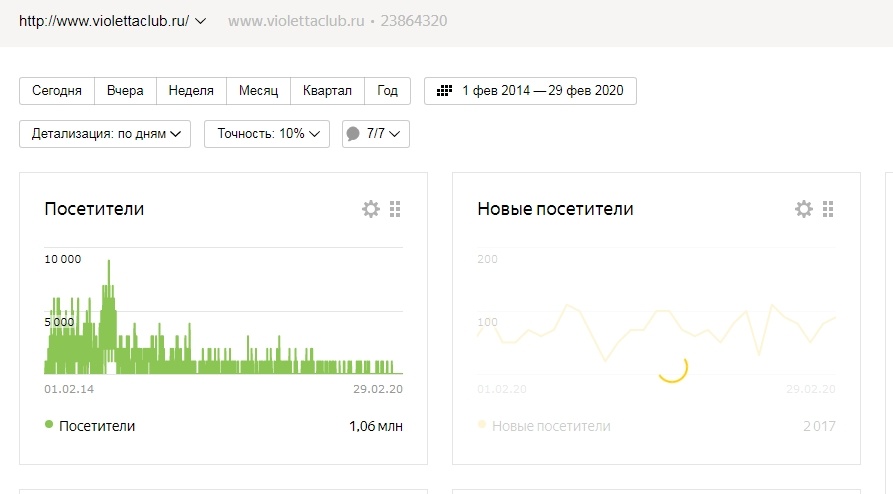The height and width of the screenshot is (494, 893).
Task: Click the Новые посетители widget title
Action: pos(555,209)
